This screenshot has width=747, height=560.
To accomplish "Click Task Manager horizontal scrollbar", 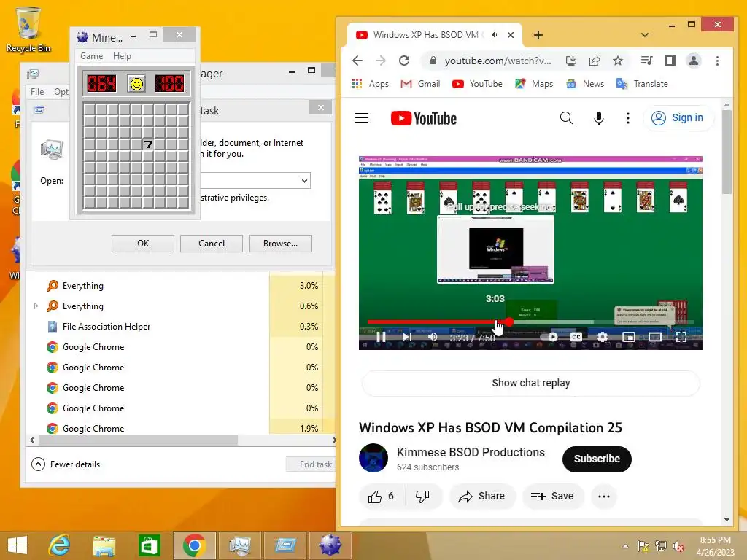I will pyautogui.click(x=138, y=440).
